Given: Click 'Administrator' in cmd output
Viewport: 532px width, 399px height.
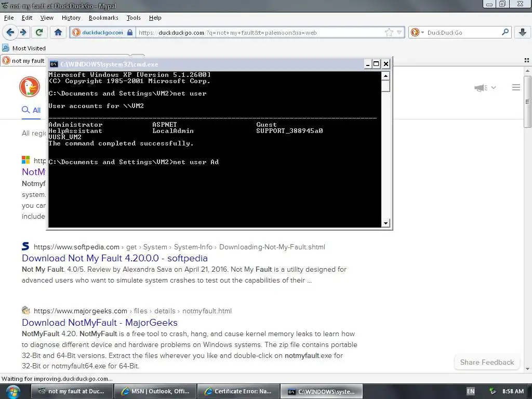Looking at the screenshot, I should pyautogui.click(x=75, y=125).
